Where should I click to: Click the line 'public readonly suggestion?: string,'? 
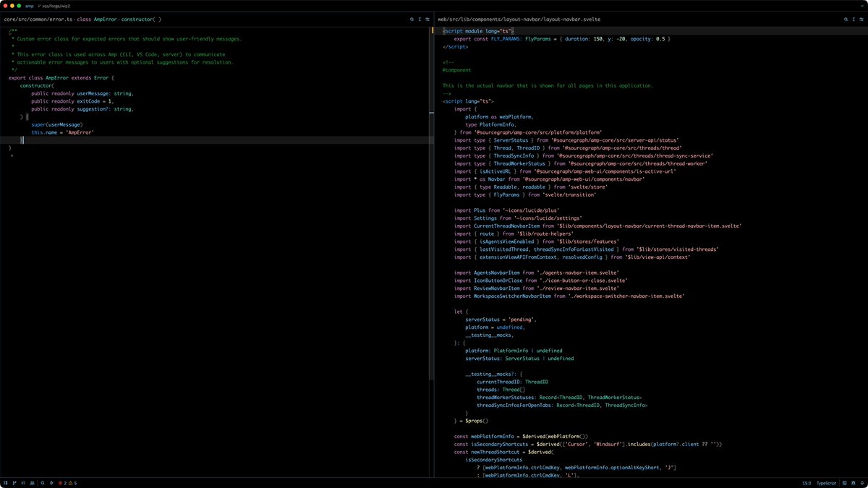coord(82,109)
